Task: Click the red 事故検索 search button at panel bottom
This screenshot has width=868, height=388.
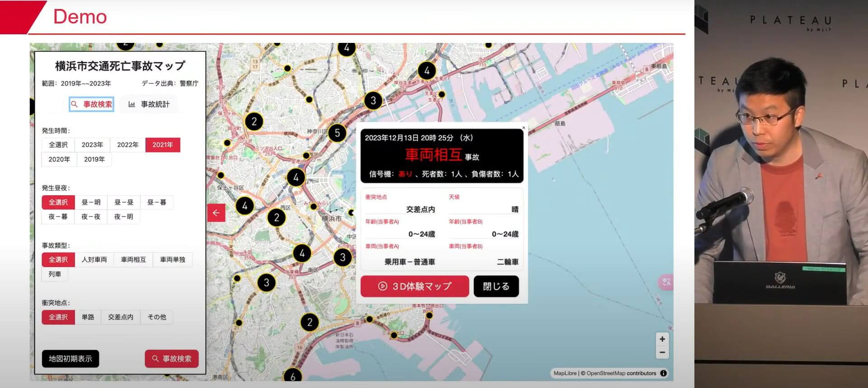Action: click(x=172, y=359)
